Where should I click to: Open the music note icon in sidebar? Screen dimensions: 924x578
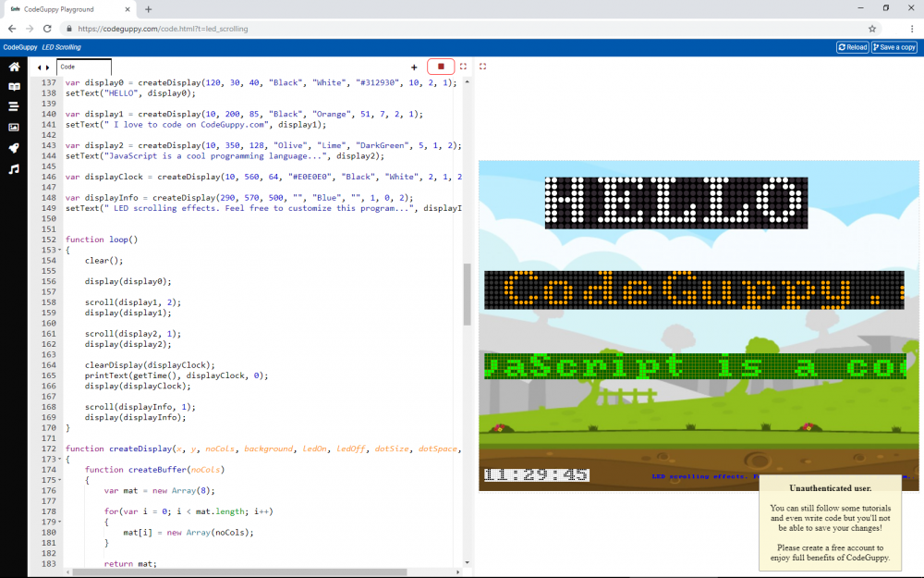(x=14, y=169)
